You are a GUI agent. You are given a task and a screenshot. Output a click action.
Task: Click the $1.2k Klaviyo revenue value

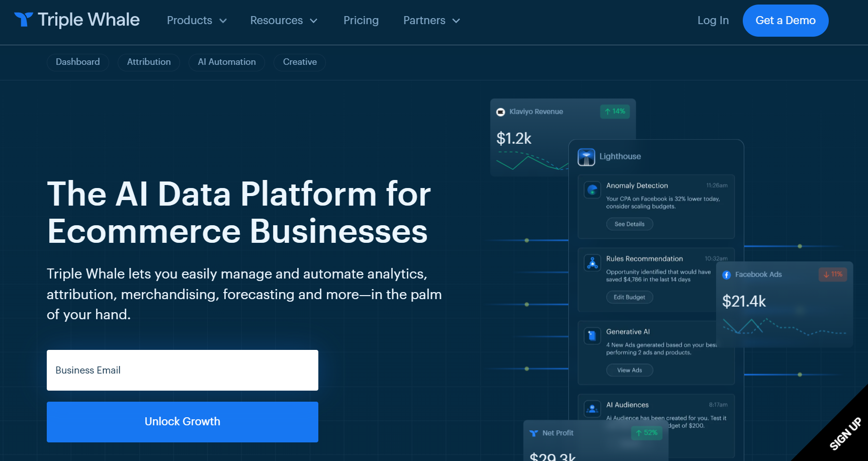click(514, 138)
